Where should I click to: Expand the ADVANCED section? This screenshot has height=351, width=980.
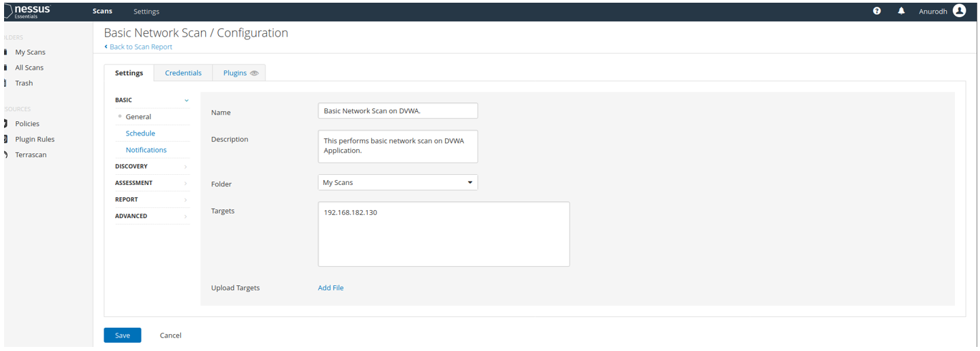(x=152, y=216)
